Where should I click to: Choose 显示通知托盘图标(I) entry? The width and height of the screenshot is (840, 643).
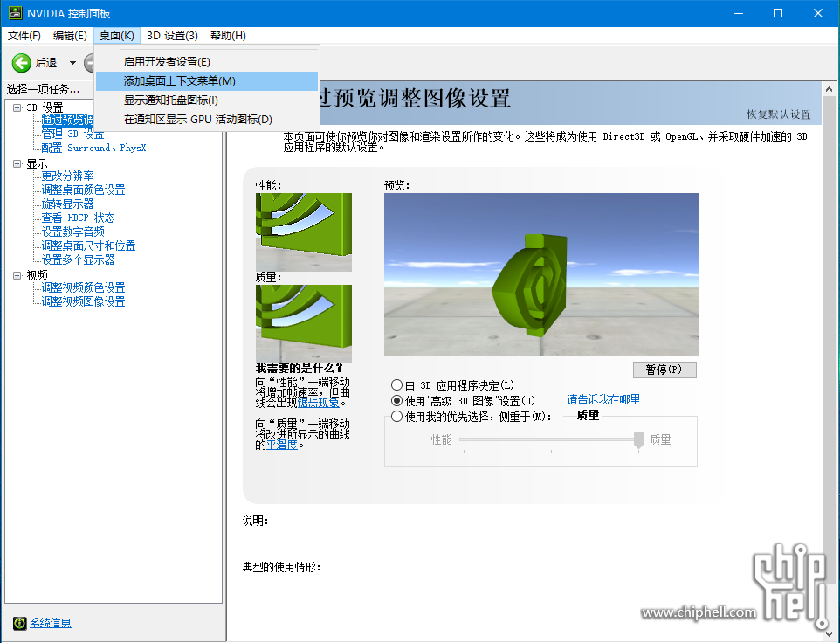[x=207, y=100]
